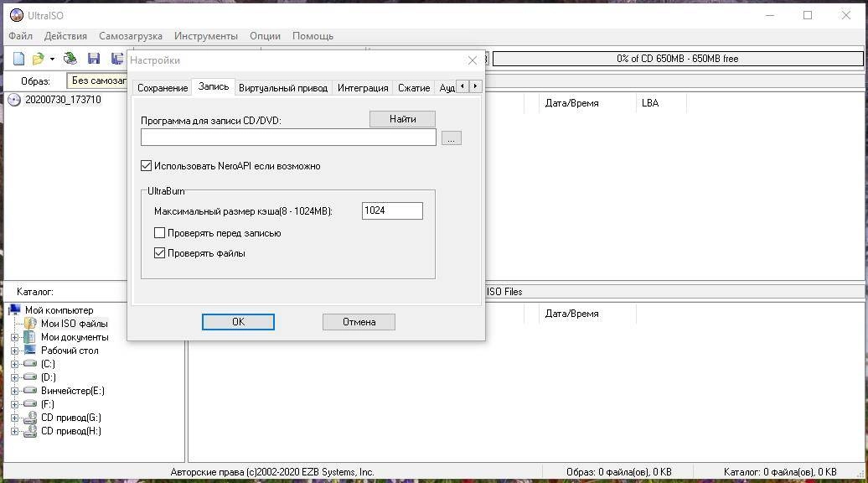Click the (F:) drive icon
Viewport: 868px width, 483px height.
(x=30, y=404)
